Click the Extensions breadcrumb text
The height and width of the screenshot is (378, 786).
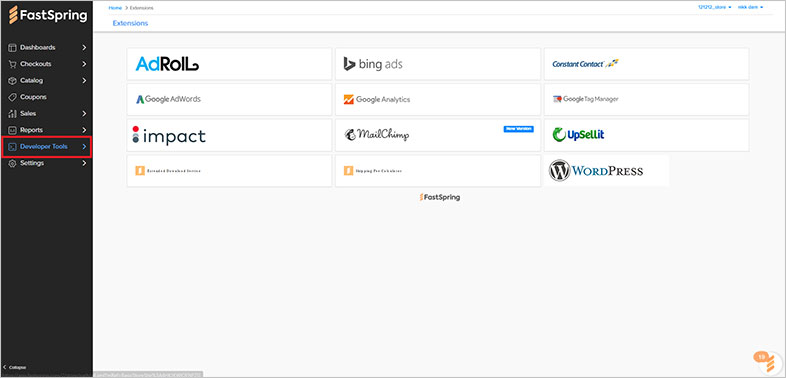click(142, 8)
